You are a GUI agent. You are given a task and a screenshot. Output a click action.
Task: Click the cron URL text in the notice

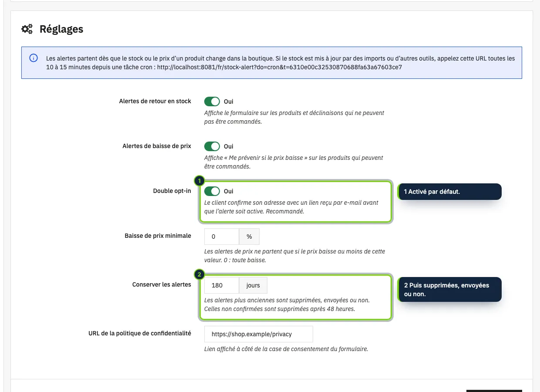279,67
